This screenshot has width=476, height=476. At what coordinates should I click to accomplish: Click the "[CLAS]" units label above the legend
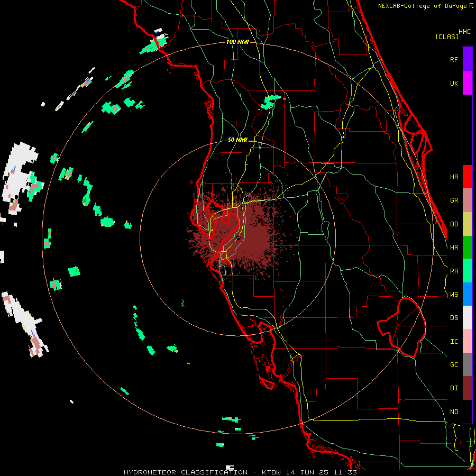pos(447,36)
